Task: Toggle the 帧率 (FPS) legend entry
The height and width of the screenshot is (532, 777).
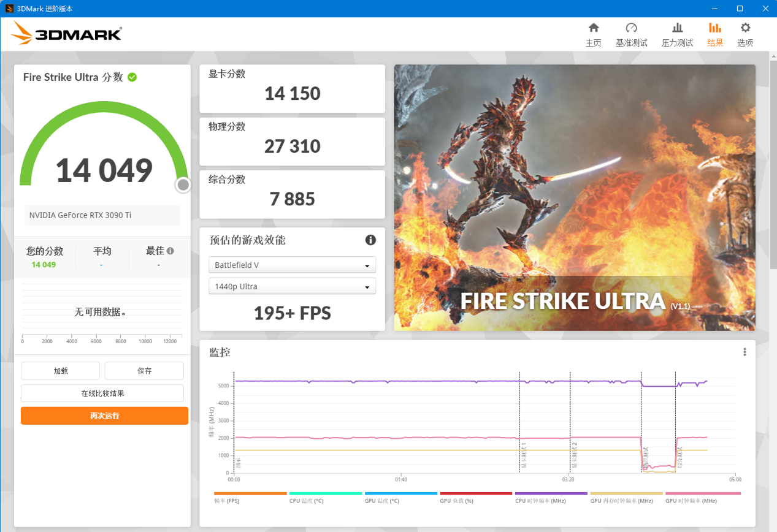Action: (x=250, y=497)
